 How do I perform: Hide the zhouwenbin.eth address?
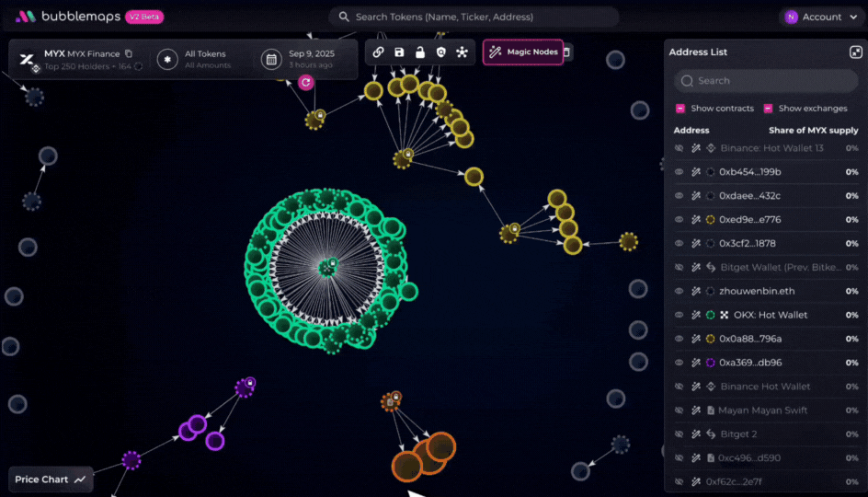679,291
